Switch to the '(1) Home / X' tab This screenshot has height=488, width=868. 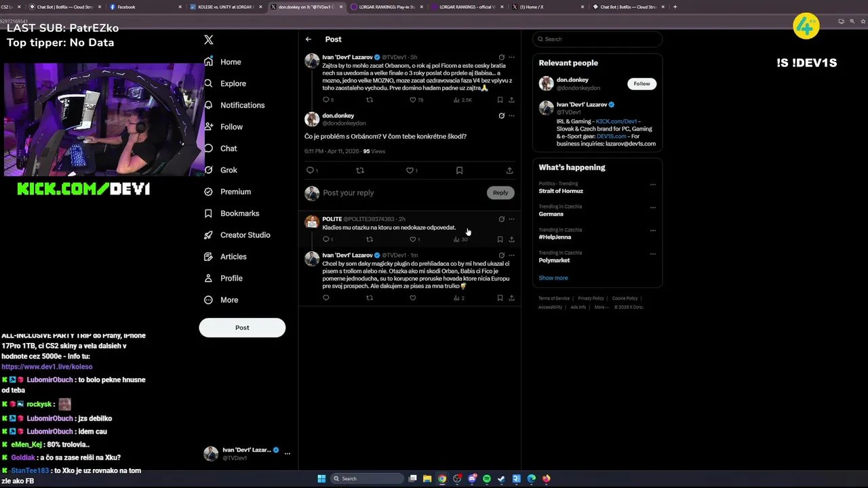[549, 7]
